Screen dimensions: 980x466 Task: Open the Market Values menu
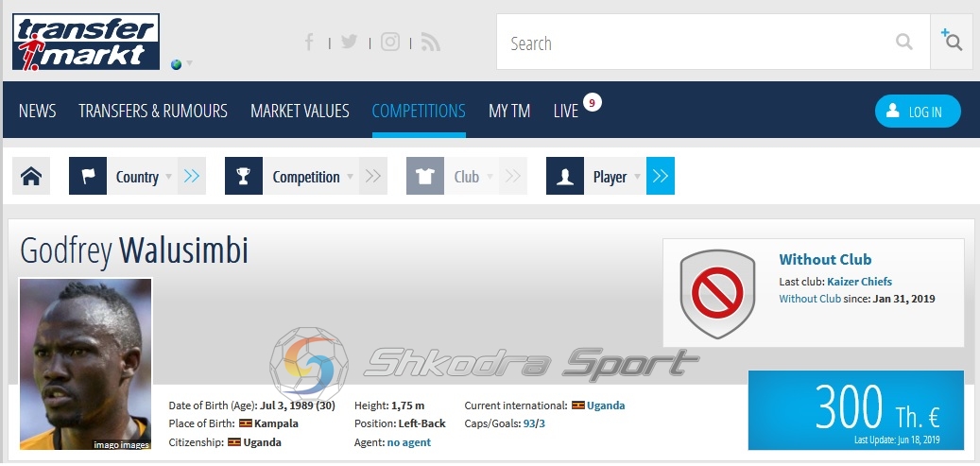point(300,111)
